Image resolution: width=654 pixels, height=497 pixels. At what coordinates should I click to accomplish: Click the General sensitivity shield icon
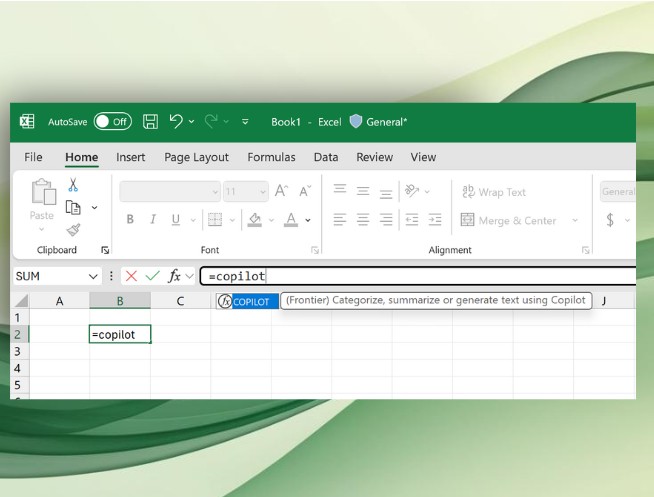[x=355, y=121]
